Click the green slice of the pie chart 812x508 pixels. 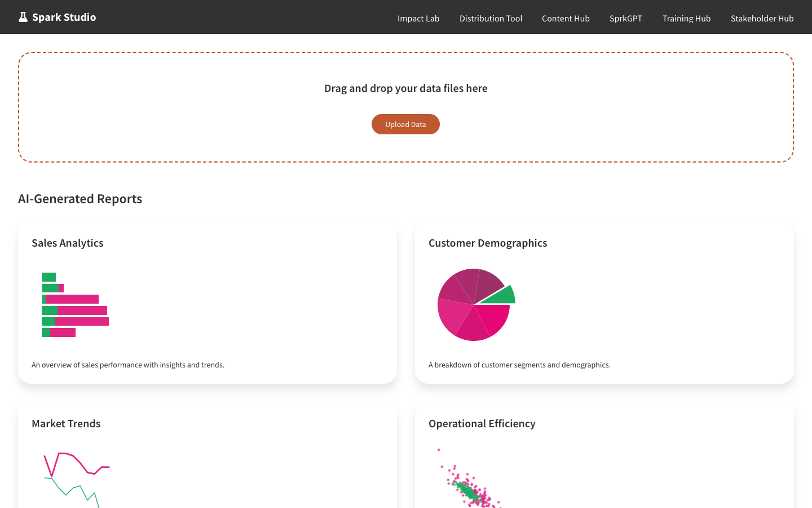pyautogui.click(x=503, y=296)
